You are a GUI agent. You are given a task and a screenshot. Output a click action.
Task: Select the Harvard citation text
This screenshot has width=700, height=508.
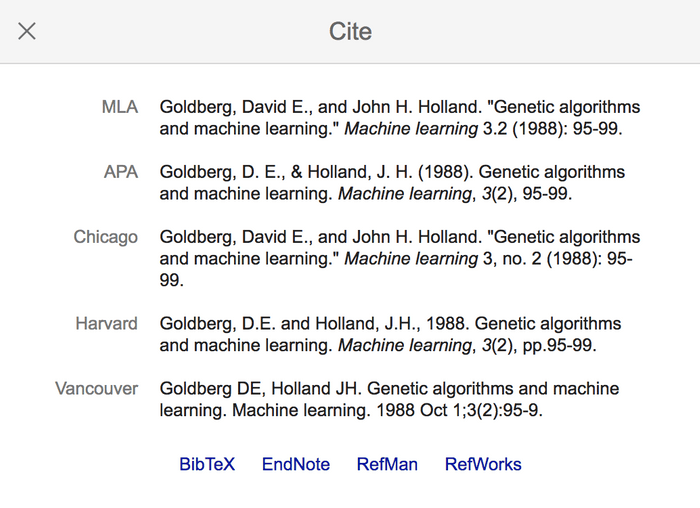coord(390,335)
